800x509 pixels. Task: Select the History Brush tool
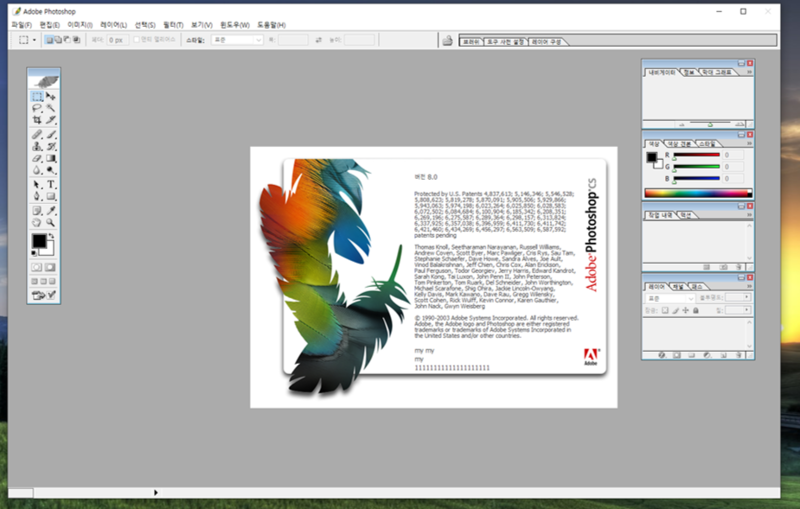51,146
